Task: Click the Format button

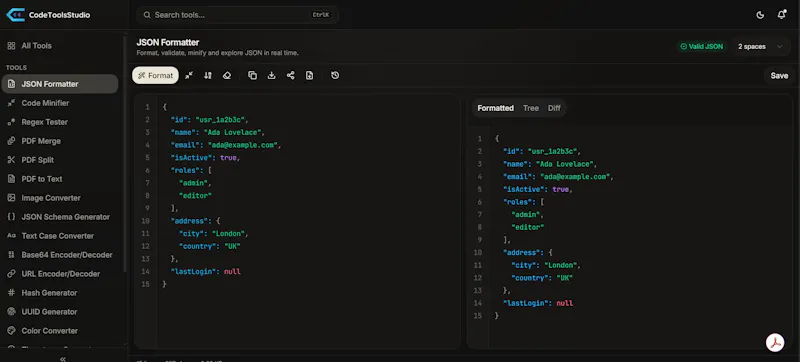Action: click(156, 75)
